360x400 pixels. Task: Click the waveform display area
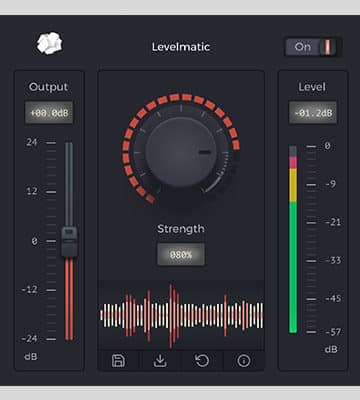pos(181,315)
